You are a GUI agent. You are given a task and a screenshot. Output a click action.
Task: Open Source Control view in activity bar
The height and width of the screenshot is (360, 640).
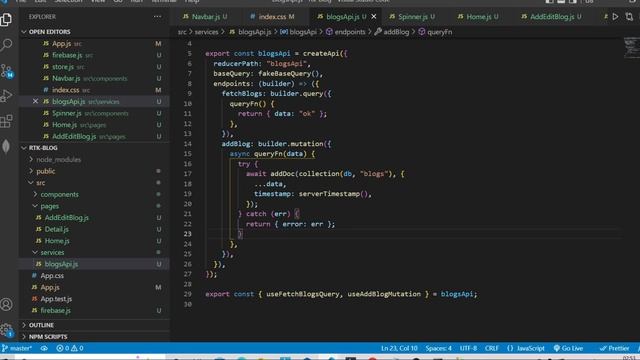[7, 71]
